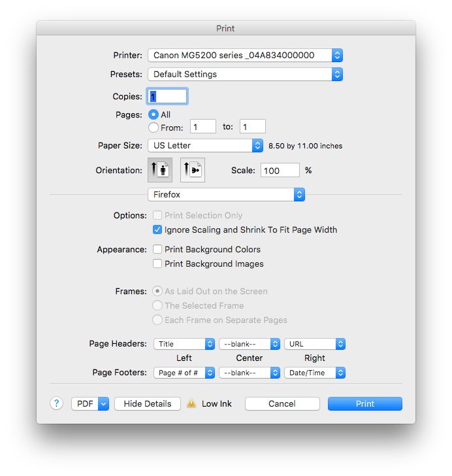This screenshot has width=452, height=476.
Task: Click the Cancel button
Action: point(282,404)
